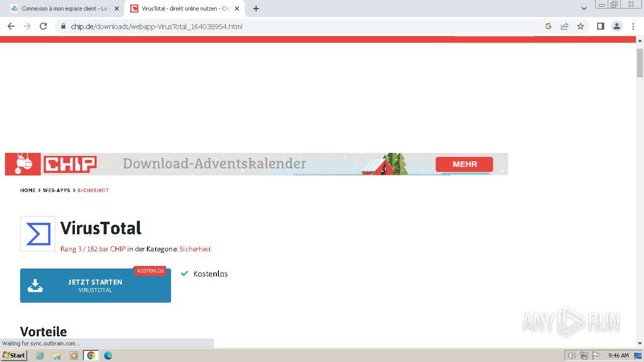This screenshot has height=362, width=644.
Task: Open WEB-APPS breadcrumb
Action: (x=57, y=191)
